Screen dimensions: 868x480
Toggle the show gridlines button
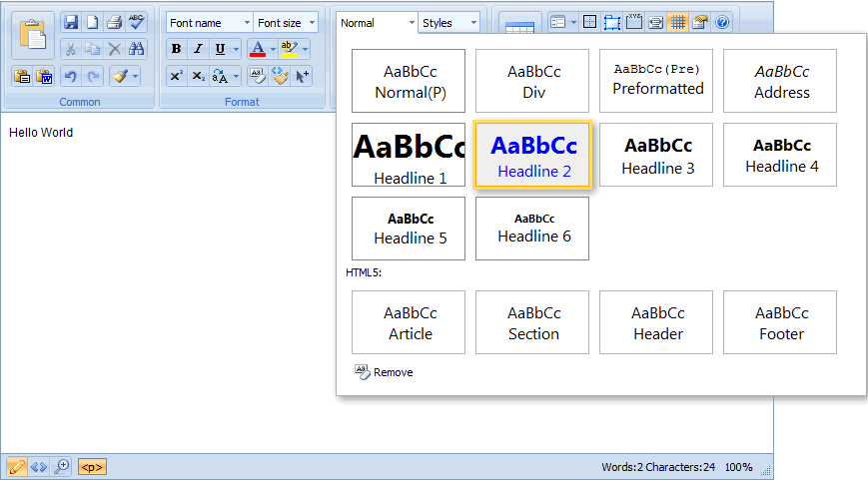click(x=677, y=22)
